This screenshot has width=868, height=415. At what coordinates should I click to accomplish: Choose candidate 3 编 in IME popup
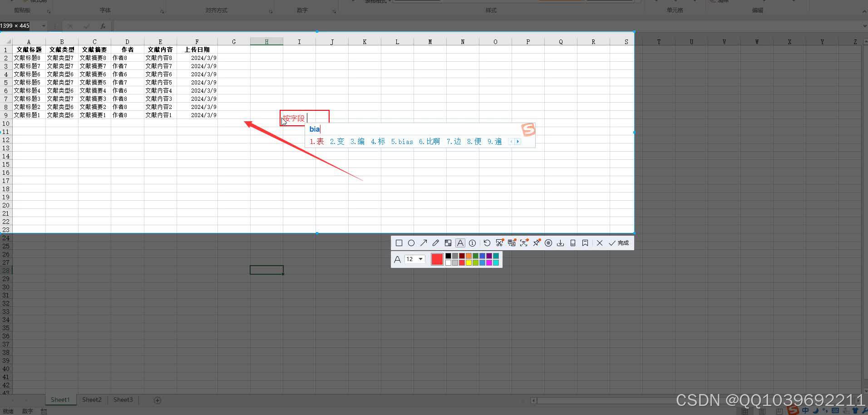(357, 142)
